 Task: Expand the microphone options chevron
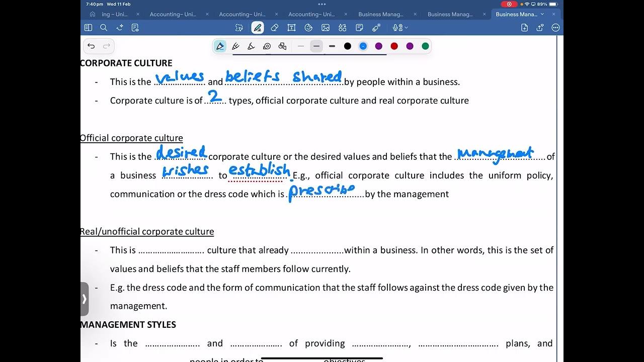tap(406, 28)
